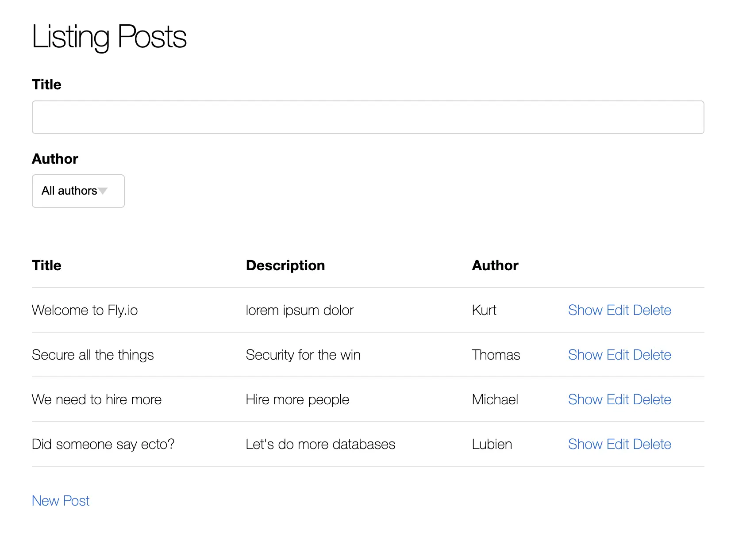Viewport: 731px width, 560px height.
Task: Click the Listing Posts page heading
Action: point(109,37)
